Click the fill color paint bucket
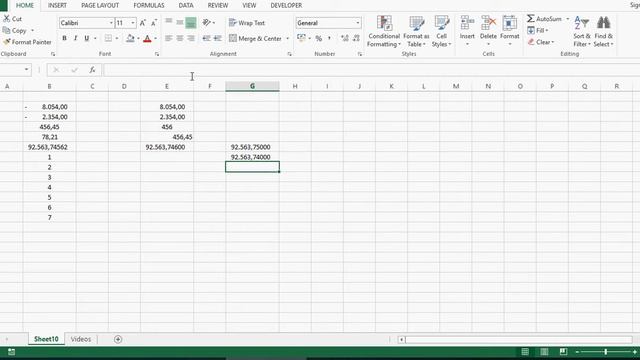This screenshot has height=360, width=640. (x=130, y=38)
